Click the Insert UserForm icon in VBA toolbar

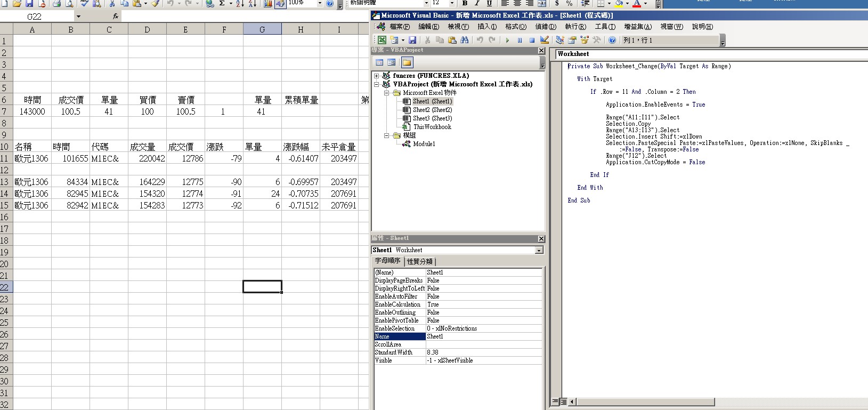pyautogui.click(x=394, y=40)
